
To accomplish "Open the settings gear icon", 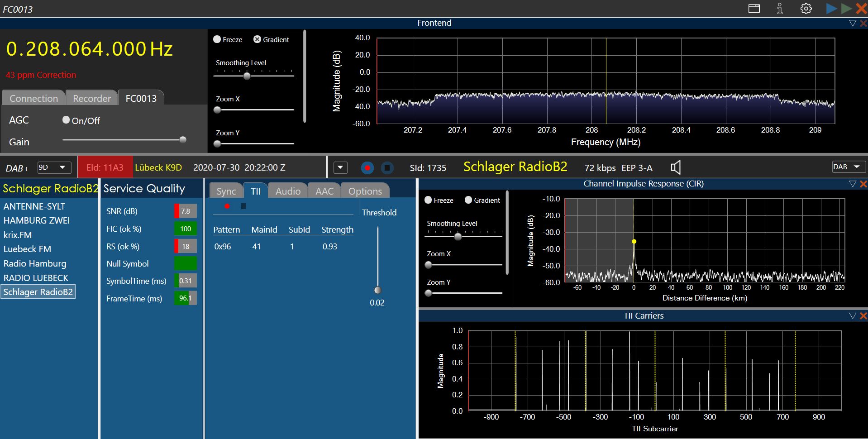I will click(806, 9).
